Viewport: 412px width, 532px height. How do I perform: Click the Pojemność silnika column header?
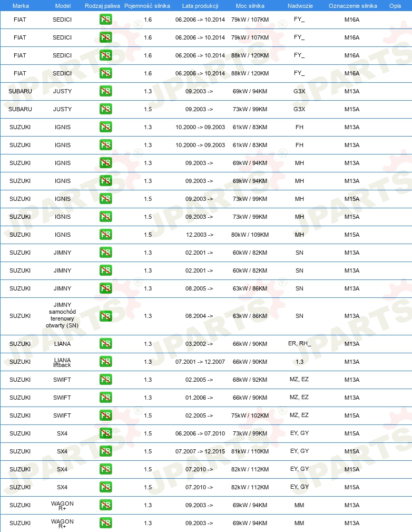(x=147, y=6)
